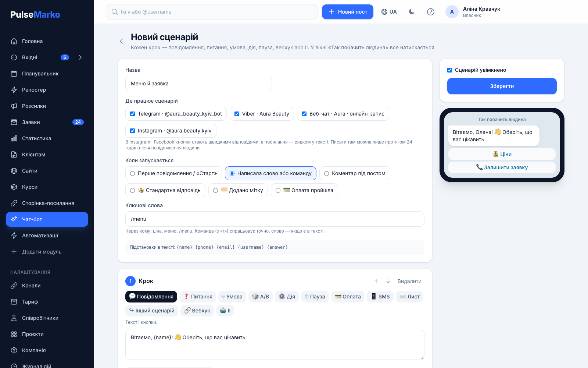Viewport: 588px width, 368px height.
Task: Toggle Сценарій увімкнено checkbox
Action: (x=449, y=70)
